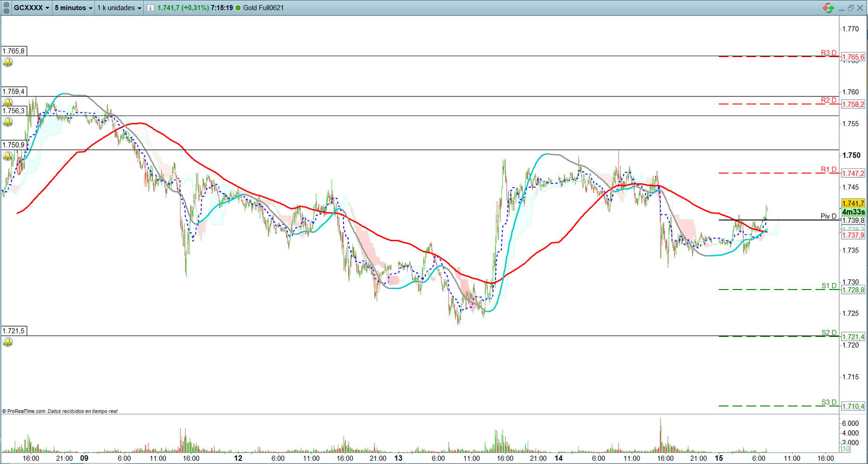Select the 1.759,4 alert price label
868x464 pixels.
(13, 91)
